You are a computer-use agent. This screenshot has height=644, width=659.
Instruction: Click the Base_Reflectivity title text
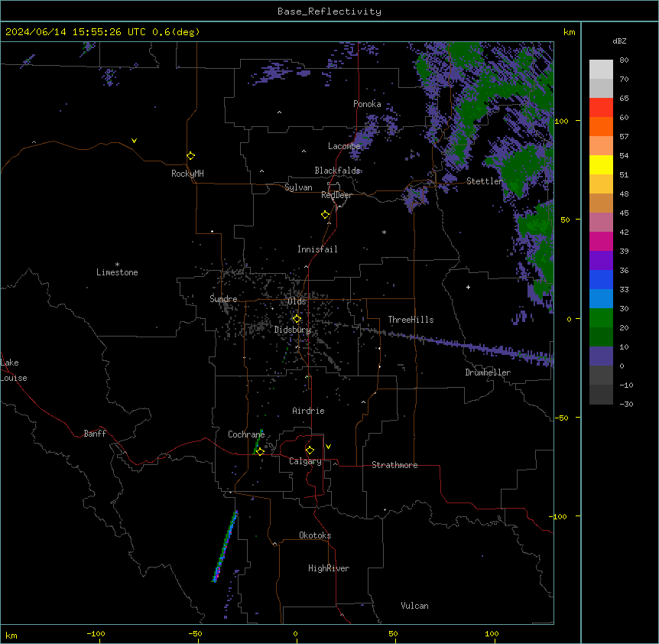329,11
